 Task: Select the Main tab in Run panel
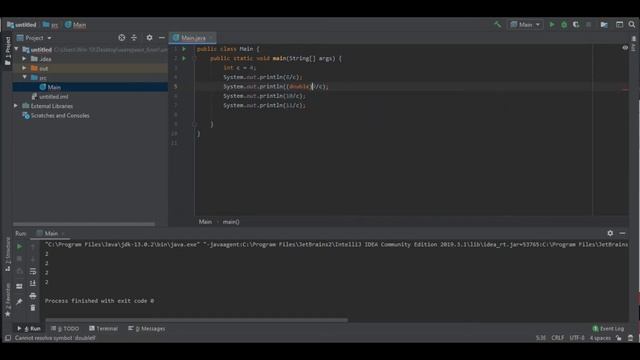click(x=51, y=233)
